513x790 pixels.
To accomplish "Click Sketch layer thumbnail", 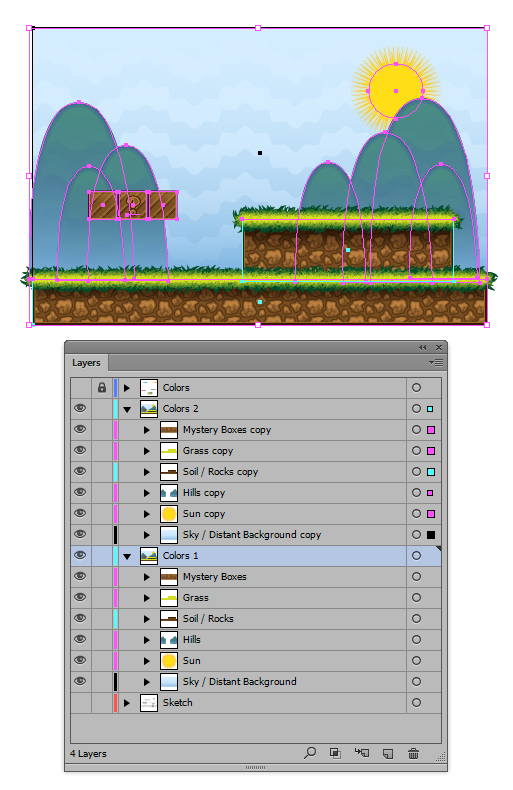I will (x=149, y=702).
